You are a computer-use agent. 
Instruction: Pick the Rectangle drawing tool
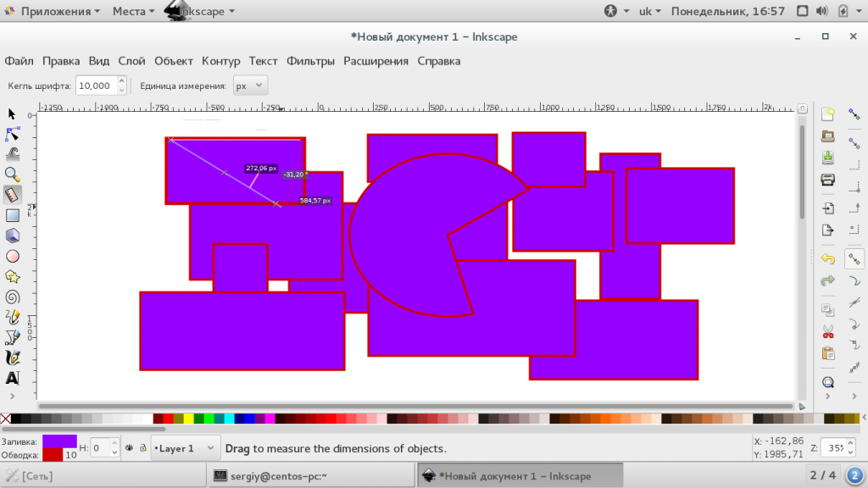(12, 215)
